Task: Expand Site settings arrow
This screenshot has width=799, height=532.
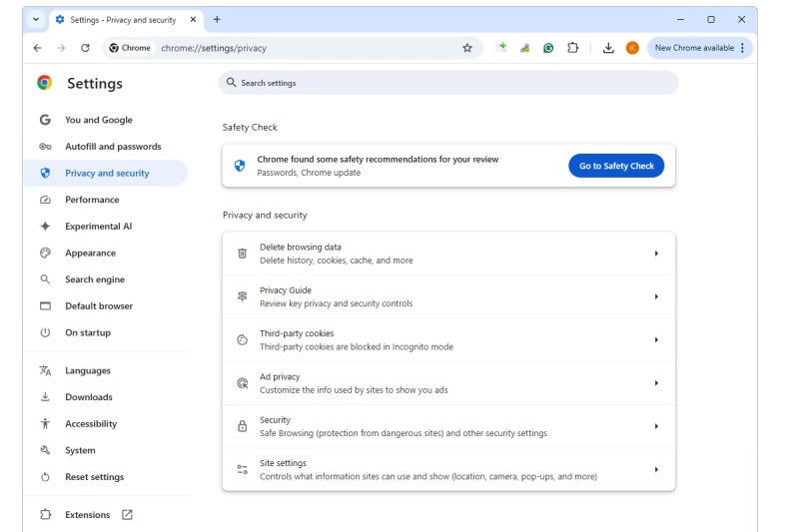Action: 656,469
